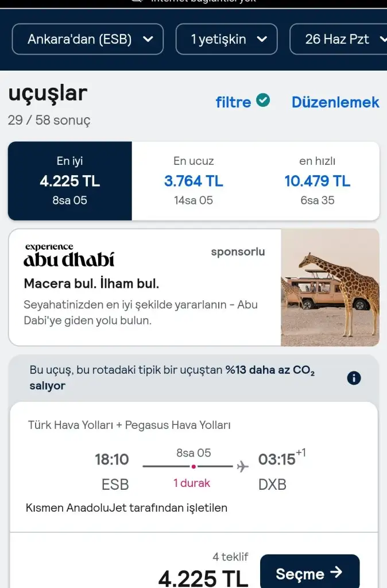Open the giraffe safari ad image
Viewport: 387px width, 588px height.
(x=330, y=287)
